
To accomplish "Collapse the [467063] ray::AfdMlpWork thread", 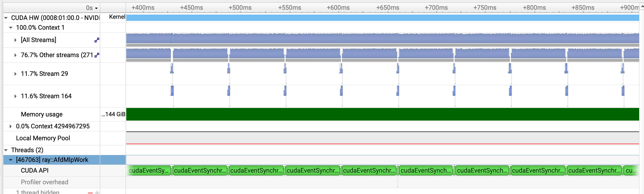I will click(11, 160).
